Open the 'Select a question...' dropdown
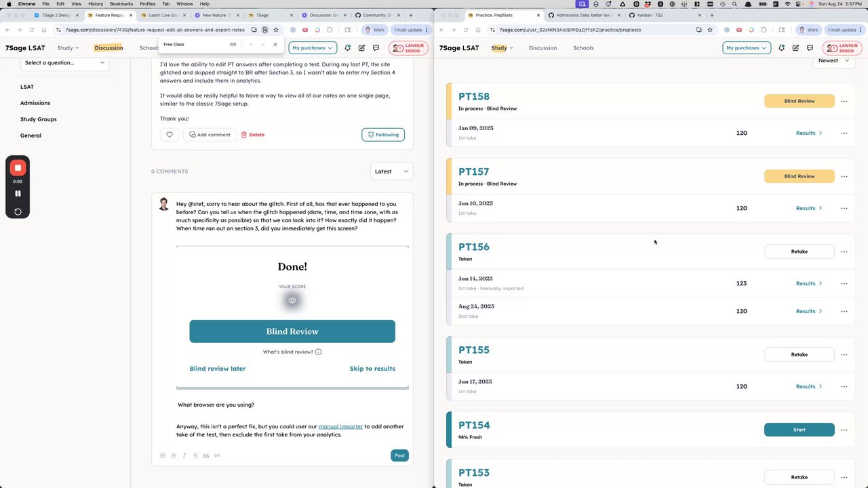 coord(65,63)
